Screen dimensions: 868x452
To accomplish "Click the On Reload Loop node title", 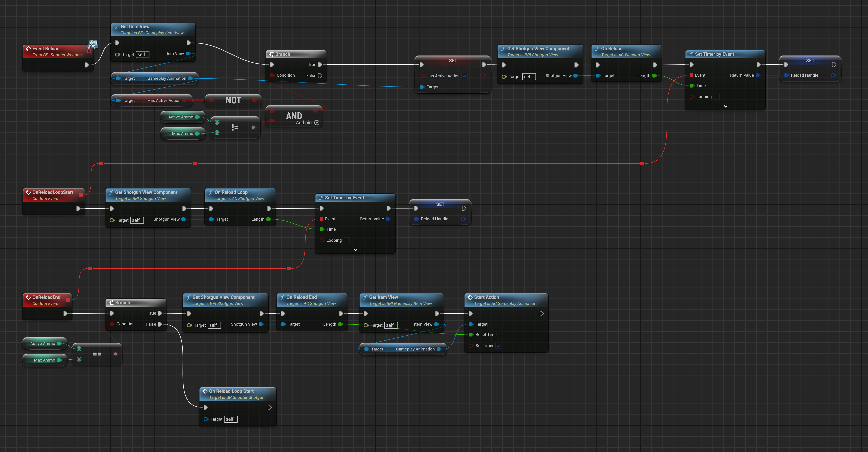I will click(231, 192).
